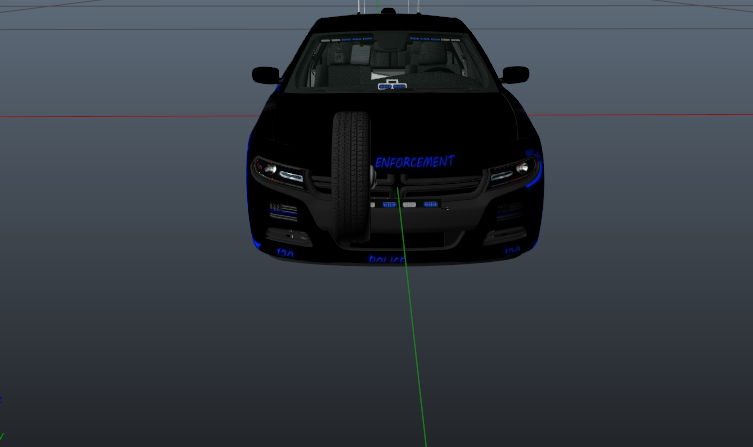Pick the blue grille emergency lights
The height and width of the screenshot is (447, 753).
[x=432, y=204]
